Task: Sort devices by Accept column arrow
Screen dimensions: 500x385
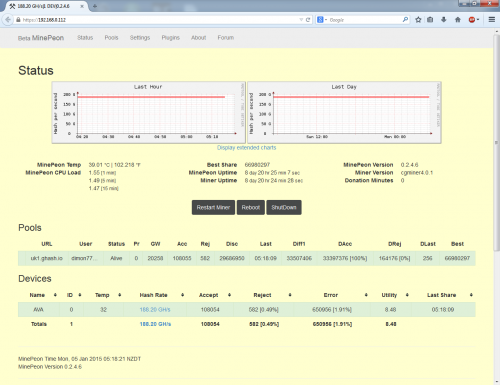Action: [230, 295]
